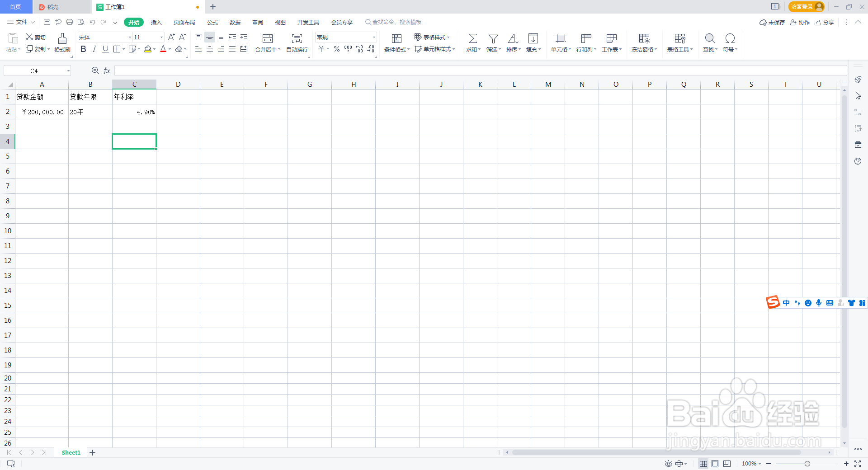Image resolution: width=868 pixels, height=470 pixels.
Task: Toggle middle vertical alignment
Action: 210,37
